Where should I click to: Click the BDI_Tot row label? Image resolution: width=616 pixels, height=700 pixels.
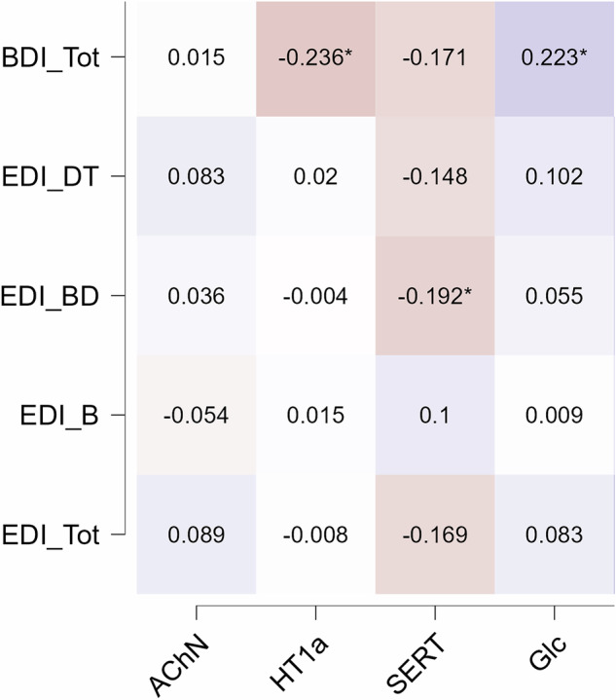(x=51, y=57)
